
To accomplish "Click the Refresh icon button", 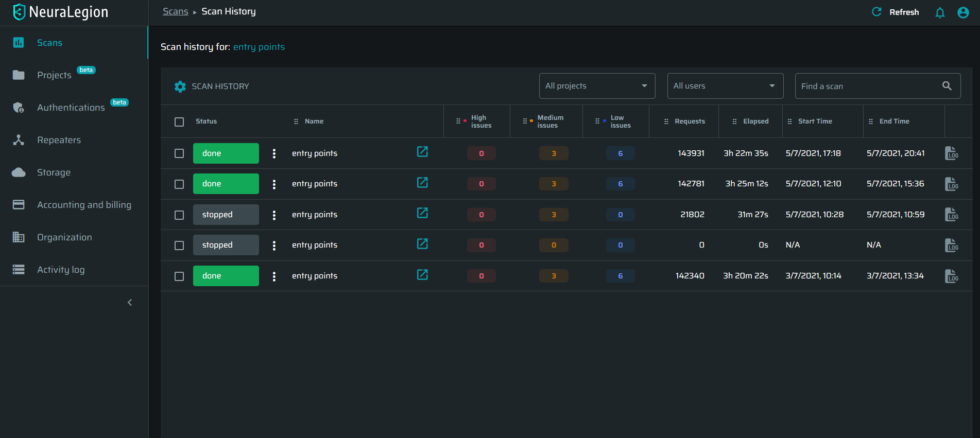I will [x=876, y=12].
